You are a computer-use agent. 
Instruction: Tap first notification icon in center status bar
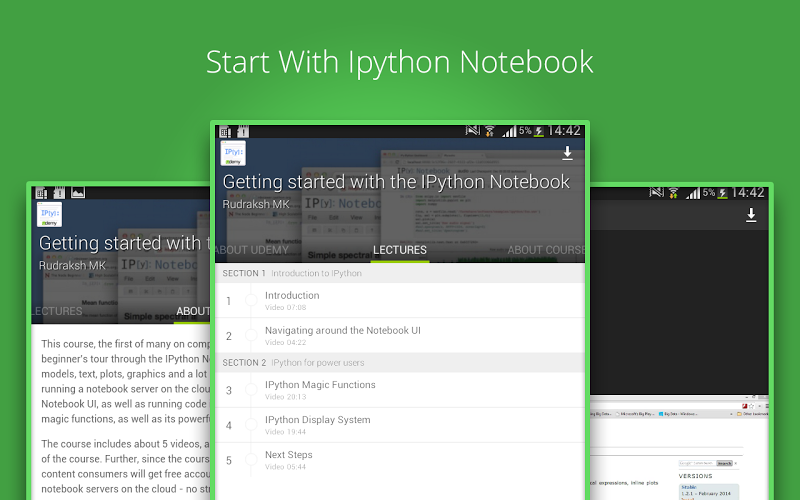[x=225, y=132]
